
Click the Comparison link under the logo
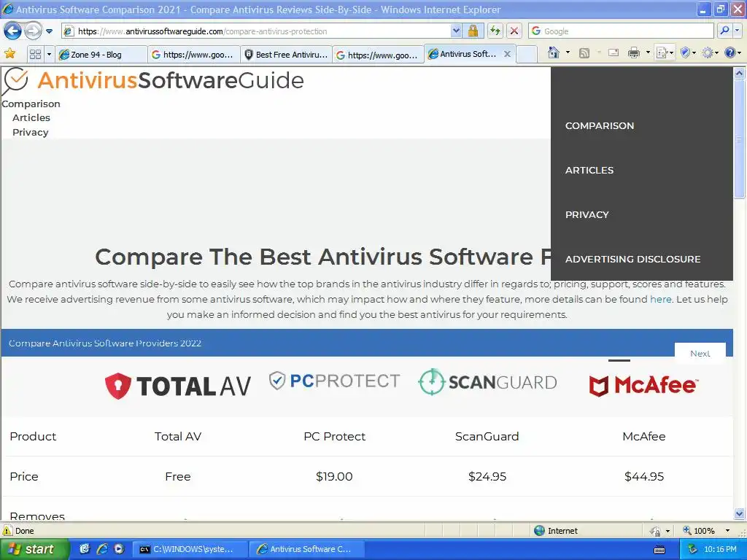[x=31, y=104]
